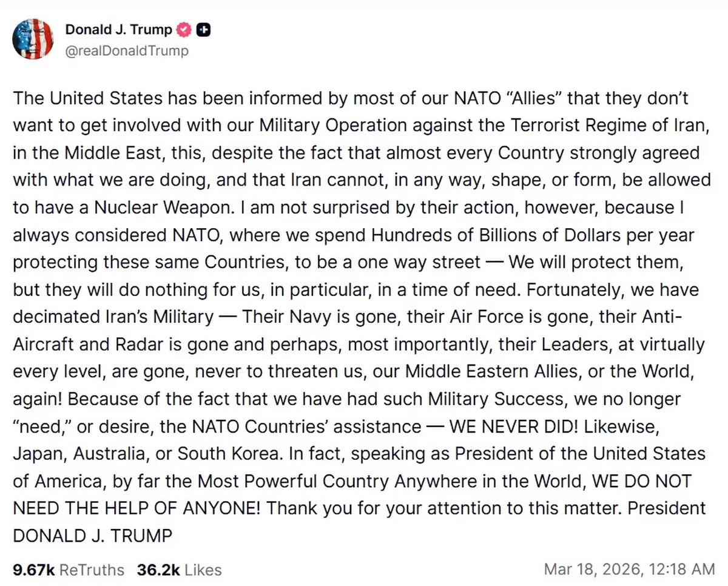
Task: Open the Likes label
Action: click(203, 570)
